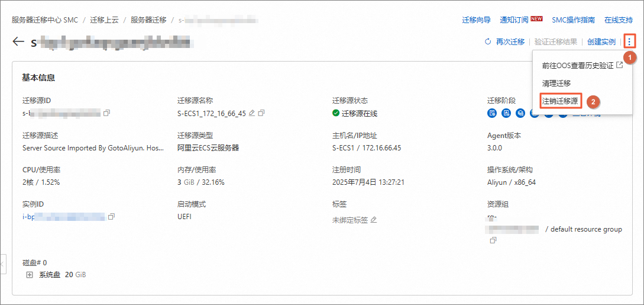Click the 迁移源在线 status text

[x=360, y=114]
